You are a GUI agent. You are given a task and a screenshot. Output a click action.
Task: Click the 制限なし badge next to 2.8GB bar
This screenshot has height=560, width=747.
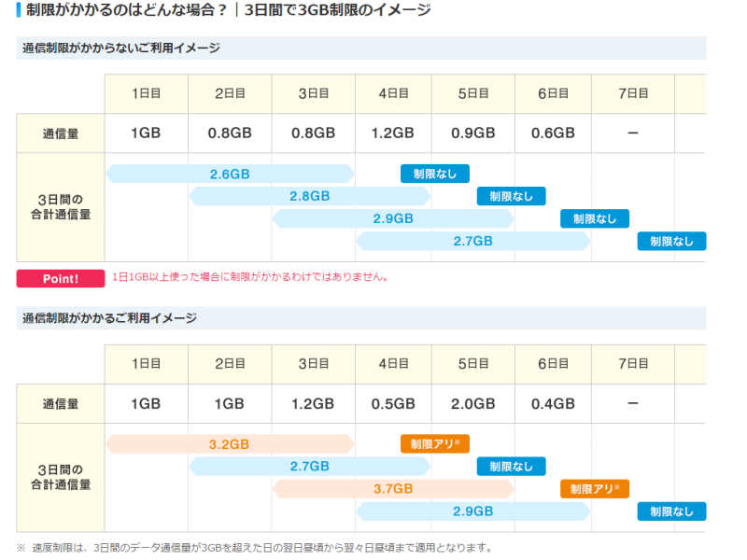[x=511, y=196]
